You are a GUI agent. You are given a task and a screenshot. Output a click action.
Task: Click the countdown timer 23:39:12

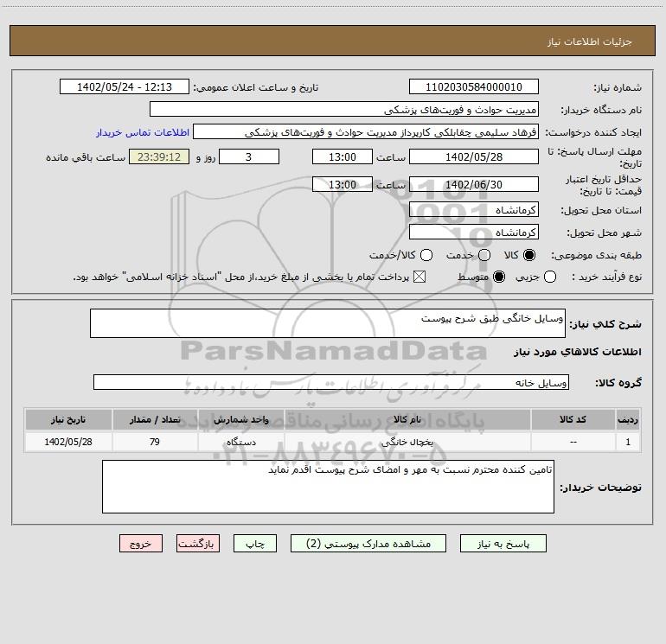click(x=159, y=157)
